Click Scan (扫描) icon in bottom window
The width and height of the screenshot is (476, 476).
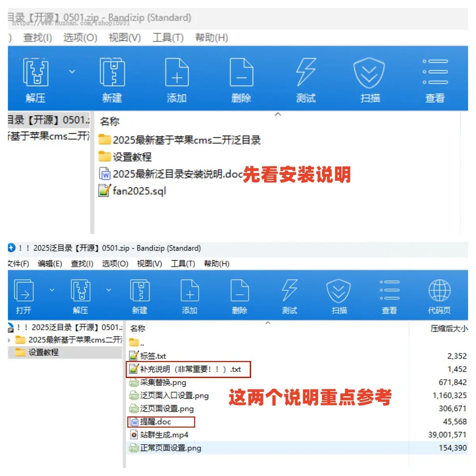pyautogui.click(x=338, y=291)
